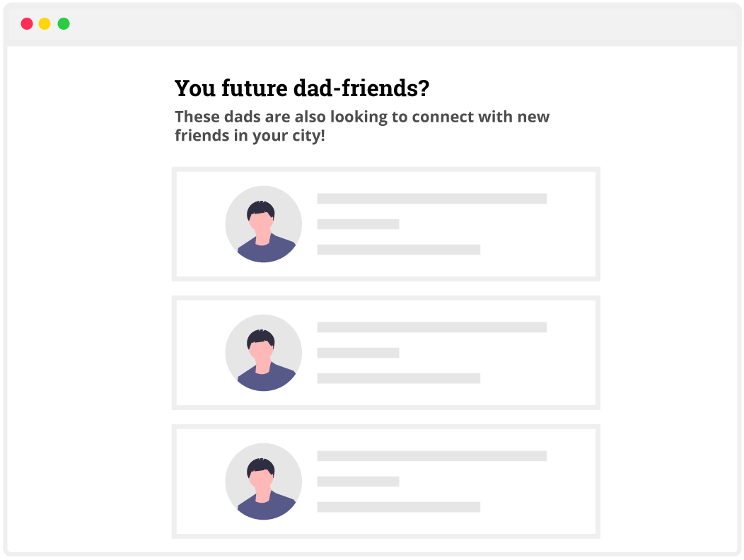The image size is (744, 560).
Task: Click the short middle line in first card
Action: tap(358, 224)
